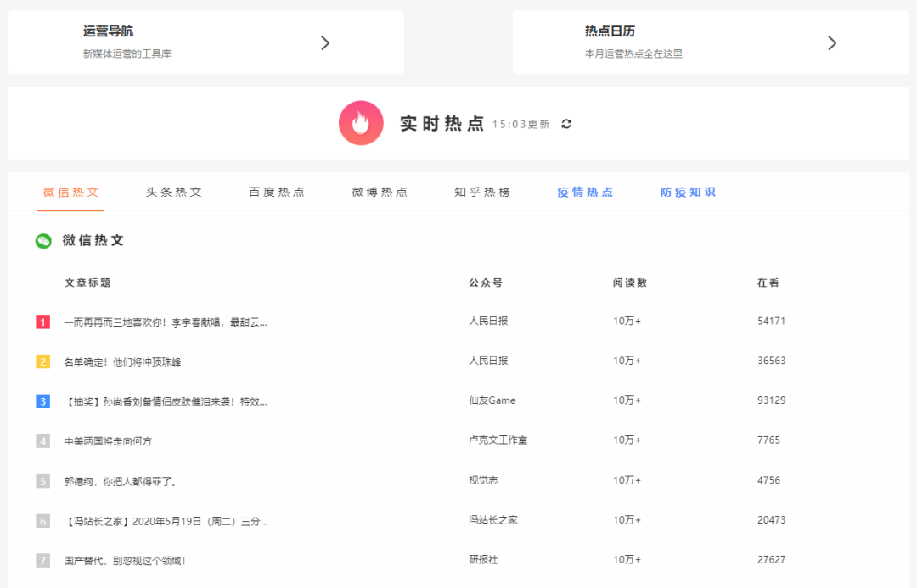
Task: Click the 实时热点 heading
Action: 442,123
